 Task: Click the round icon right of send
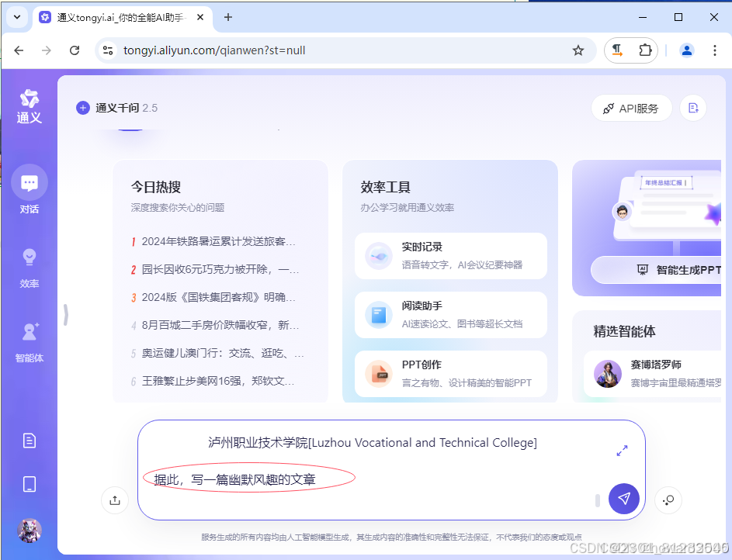pyautogui.click(x=668, y=500)
